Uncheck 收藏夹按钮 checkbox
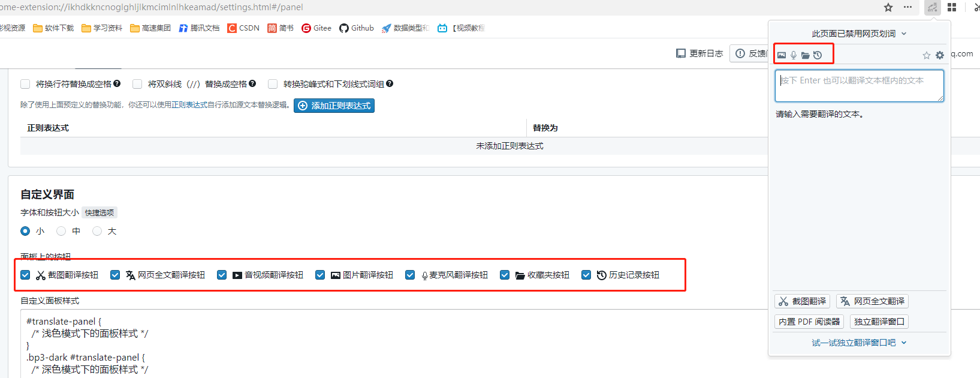 [x=505, y=275]
